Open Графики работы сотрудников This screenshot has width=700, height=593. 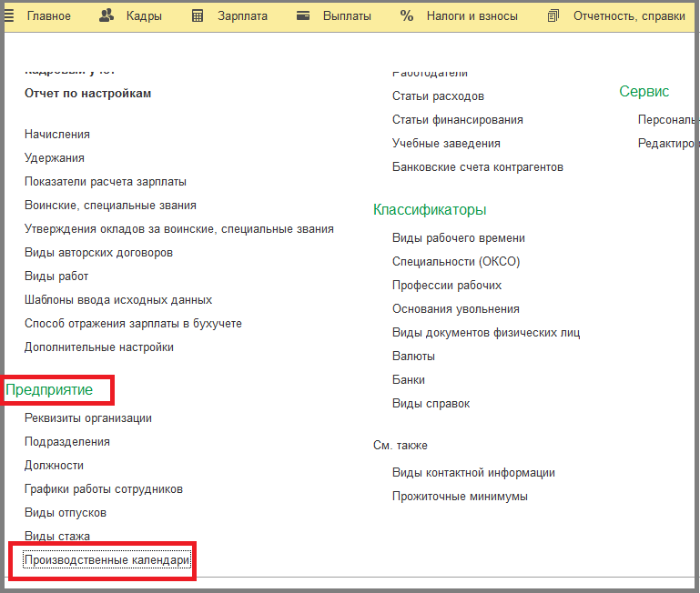(x=104, y=489)
